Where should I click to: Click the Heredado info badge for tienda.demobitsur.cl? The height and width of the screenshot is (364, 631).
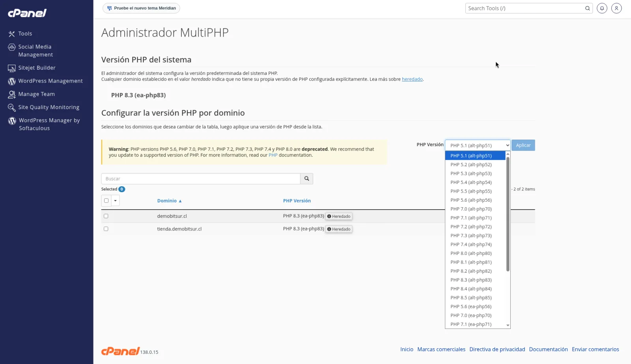(339, 229)
